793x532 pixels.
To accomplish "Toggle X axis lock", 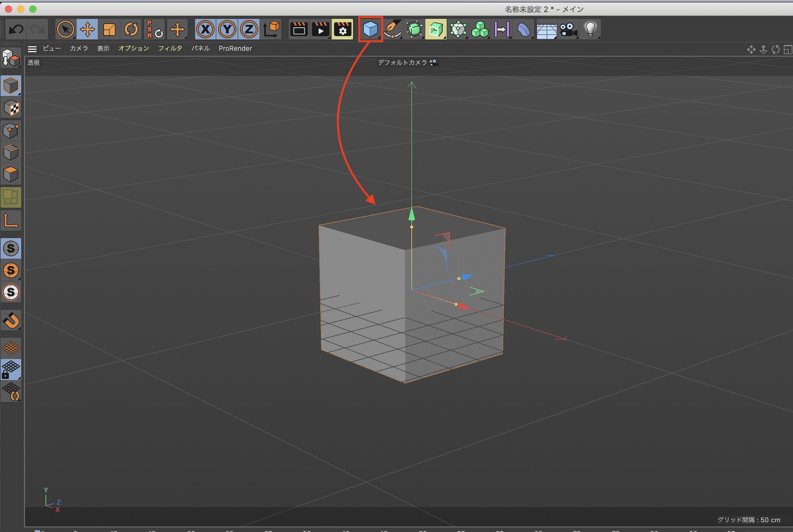I will point(205,29).
